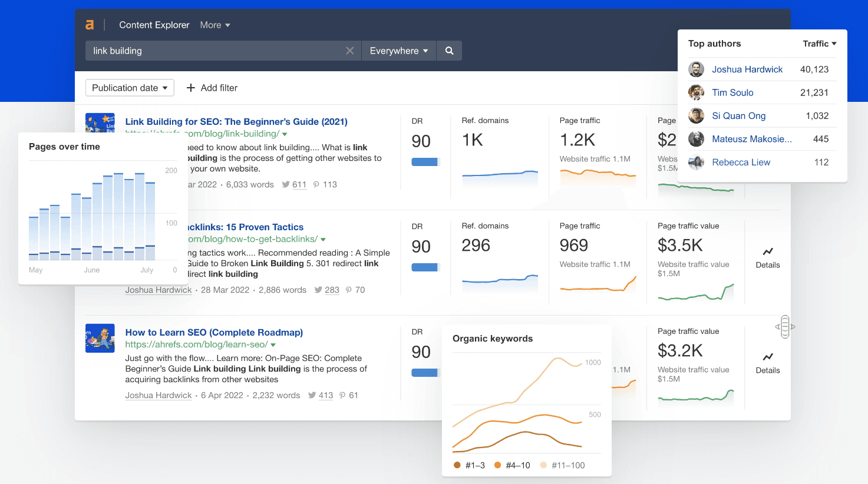Click Ref. domains 296 chart

point(500,283)
